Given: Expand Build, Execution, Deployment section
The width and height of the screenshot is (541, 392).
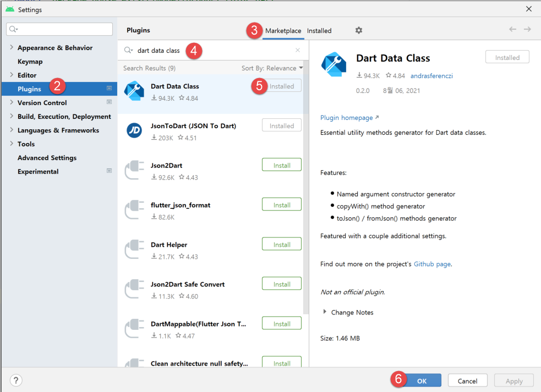Looking at the screenshot, I should click(12, 116).
